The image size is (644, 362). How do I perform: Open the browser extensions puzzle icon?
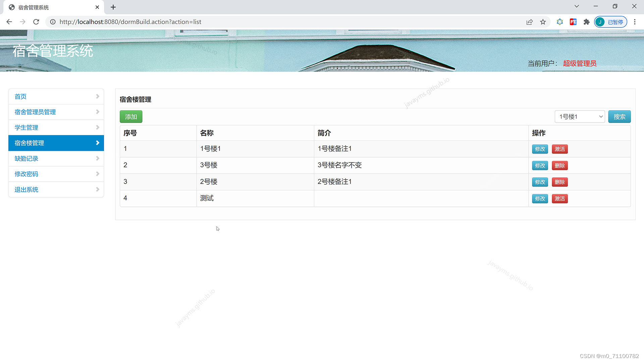point(586,22)
